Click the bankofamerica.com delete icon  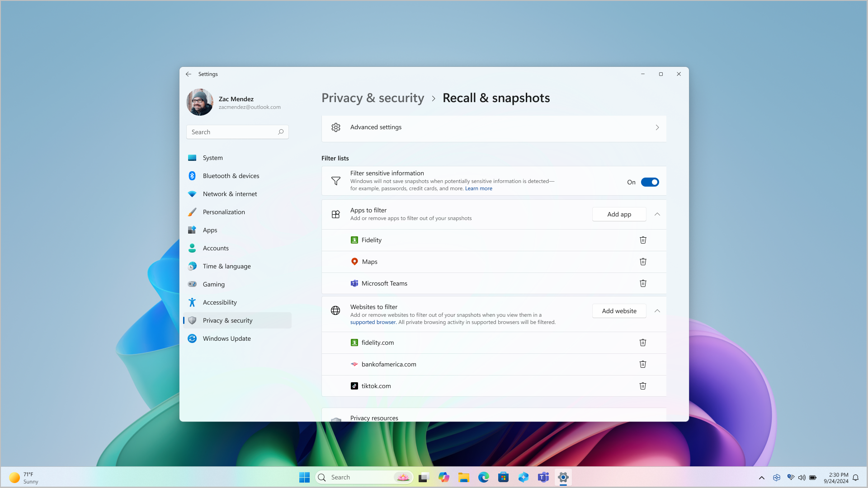[643, 364]
